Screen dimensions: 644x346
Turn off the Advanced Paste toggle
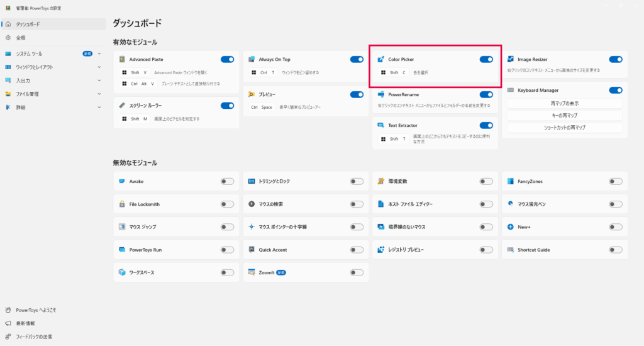click(227, 59)
